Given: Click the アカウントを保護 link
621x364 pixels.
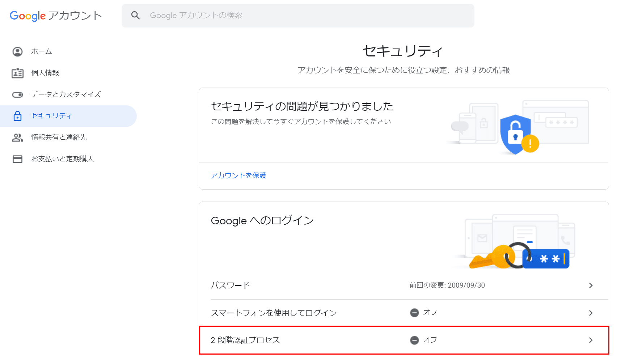Looking at the screenshot, I should click(x=238, y=175).
